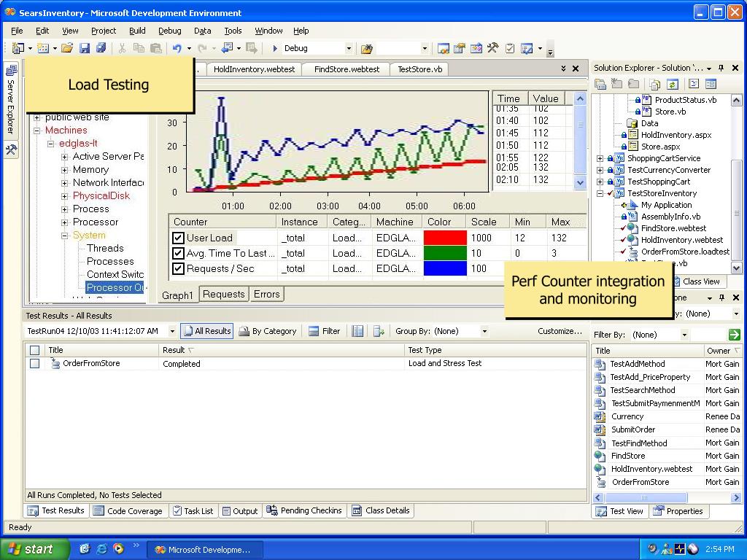Image resolution: width=747 pixels, height=560 pixels.
Task: Select the Processor Queue tree item
Action: pos(115,287)
